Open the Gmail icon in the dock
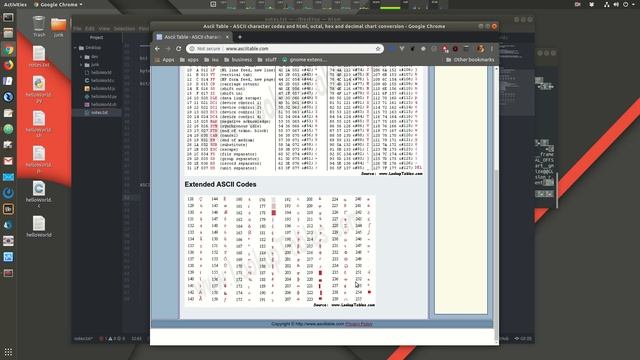The image size is (640, 360). pos(8,161)
